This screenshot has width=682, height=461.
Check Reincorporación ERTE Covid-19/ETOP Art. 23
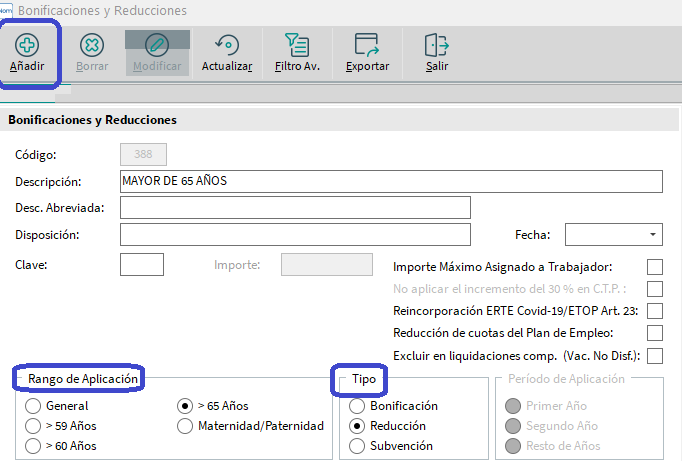(x=655, y=311)
